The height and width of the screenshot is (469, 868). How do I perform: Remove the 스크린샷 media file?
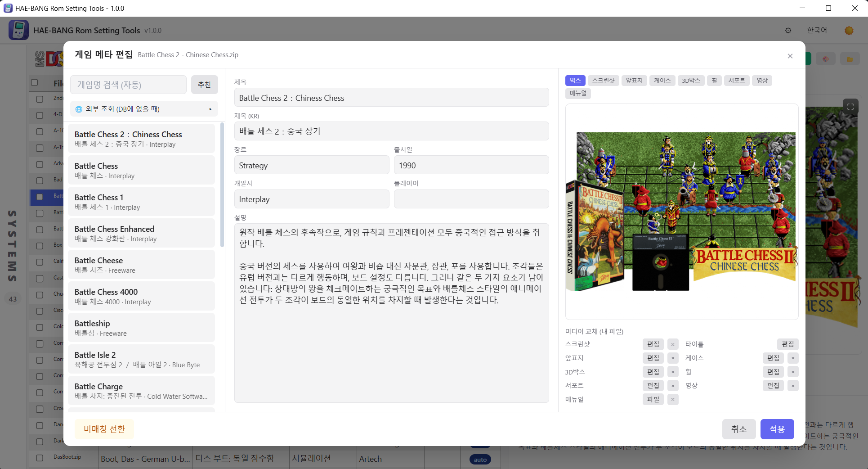click(673, 344)
